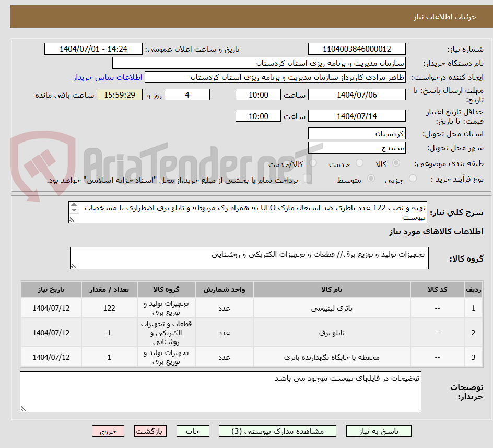The width and height of the screenshot is (493, 448).
Task: Check the اسناد خزانه اسلامی payment checkbox
Action: (x=307, y=178)
